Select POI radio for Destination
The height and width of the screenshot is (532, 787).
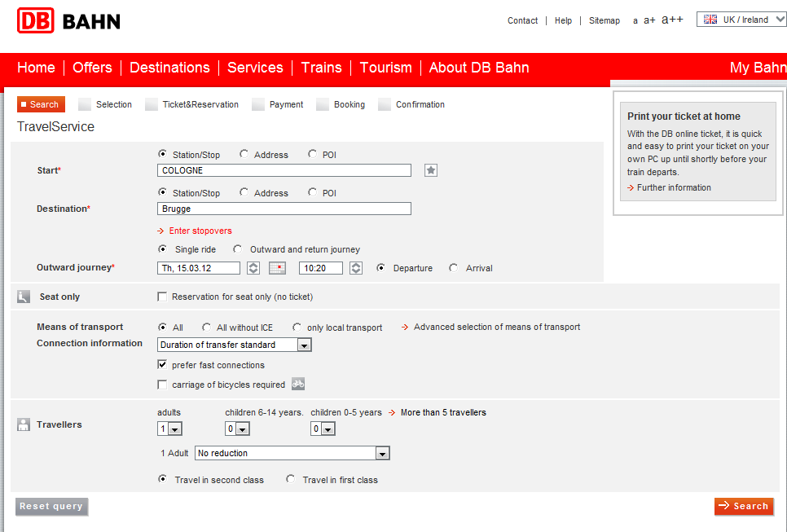point(312,192)
